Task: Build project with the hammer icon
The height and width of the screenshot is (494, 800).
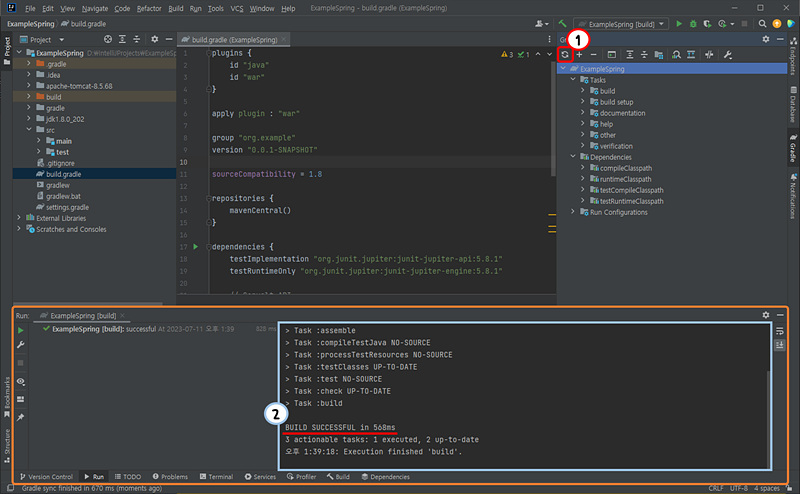Action: (562, 23)
